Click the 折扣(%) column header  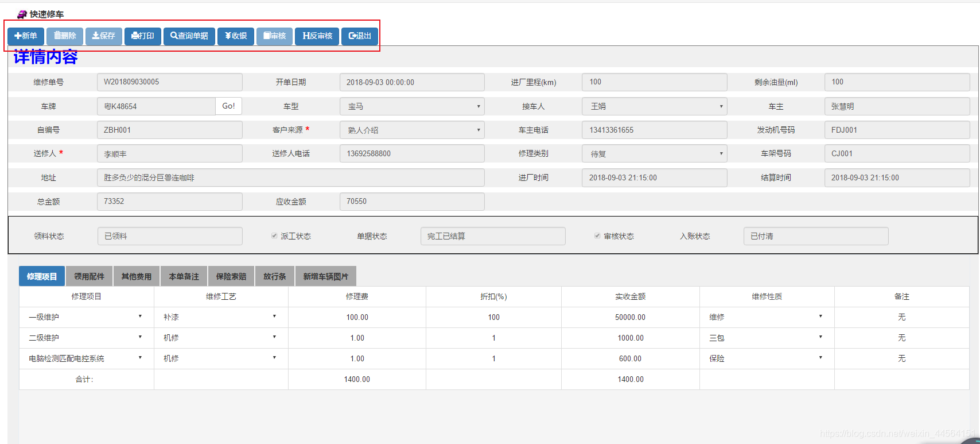pos(493,296)
